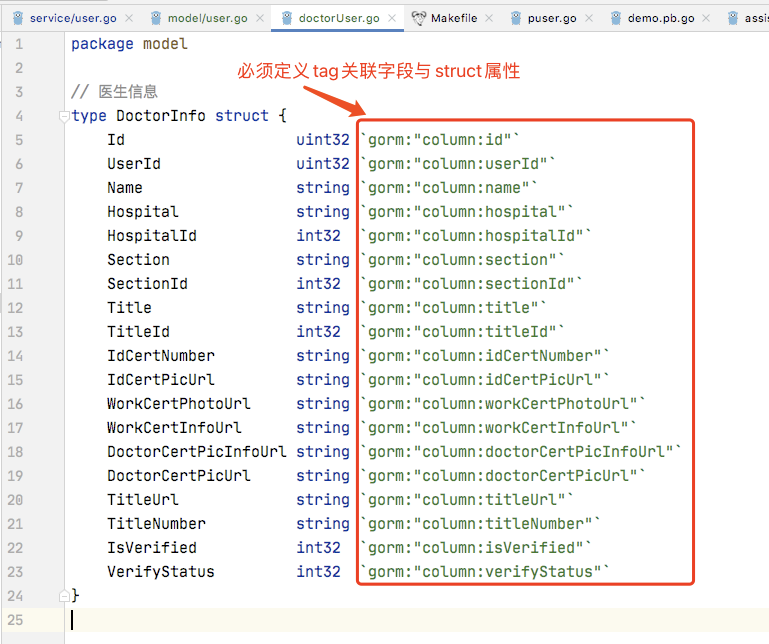Click the Go file icon on service/user.go tab
The width and height of the screenshot is (769, 644).
point(18,18)
